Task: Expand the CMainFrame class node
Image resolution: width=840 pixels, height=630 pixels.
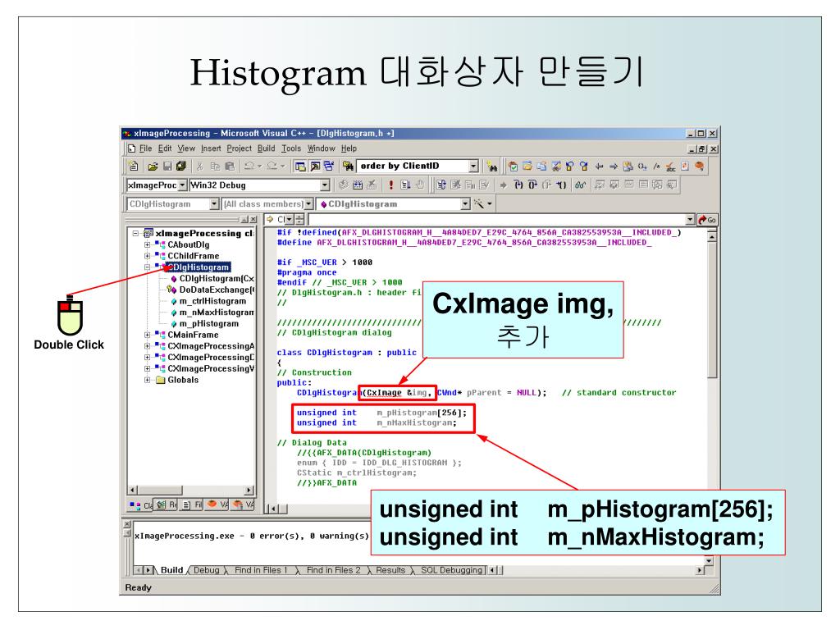Action: tap(148, 335)
